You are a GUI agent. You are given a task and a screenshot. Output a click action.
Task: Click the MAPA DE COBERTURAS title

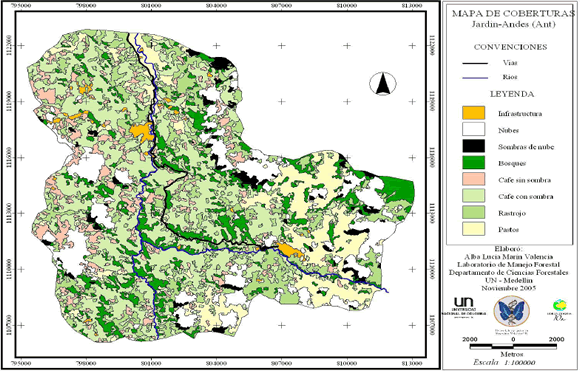513,14
